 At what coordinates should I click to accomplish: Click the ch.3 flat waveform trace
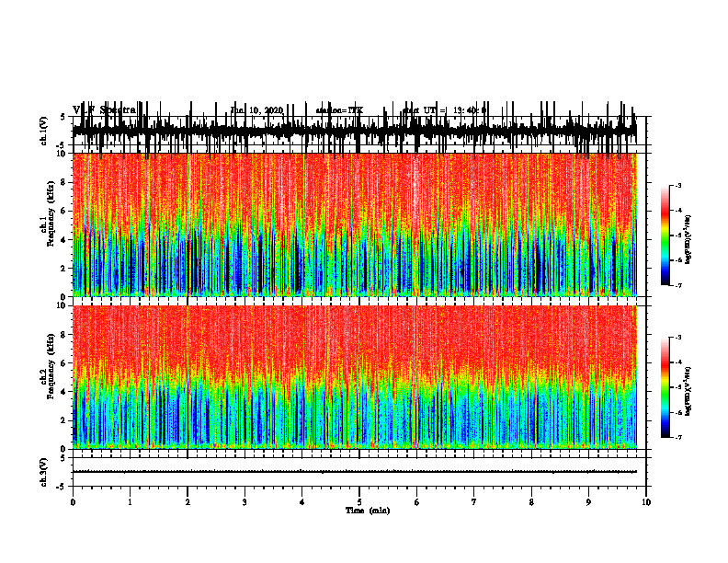click(x=354, y=472)
